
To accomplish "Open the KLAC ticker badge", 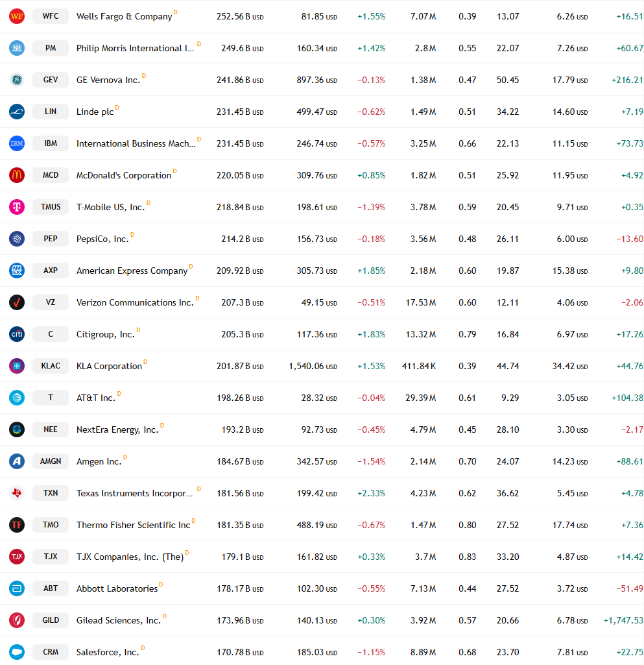I will (x=51, y=366).
